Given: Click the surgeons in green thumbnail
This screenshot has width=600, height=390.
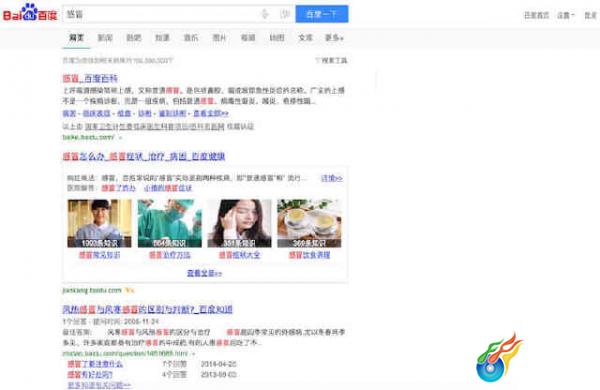Looking at the screenshot, I should coord(170,223).
